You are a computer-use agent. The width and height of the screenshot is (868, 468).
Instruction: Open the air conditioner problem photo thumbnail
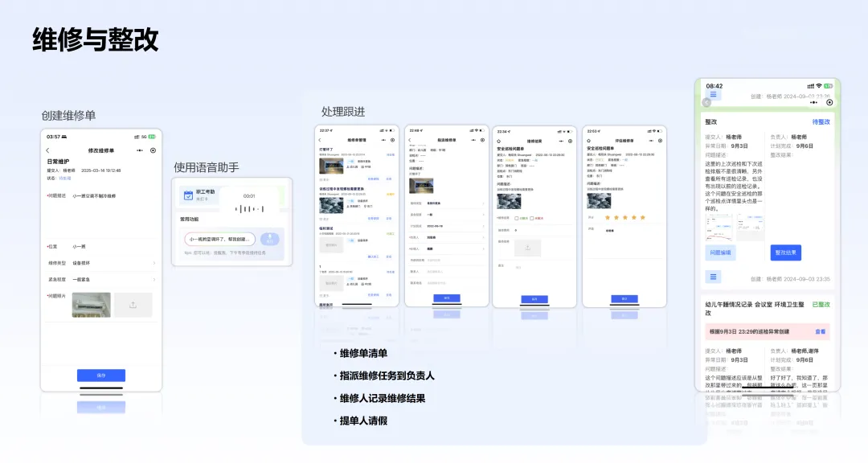[92, 305]
